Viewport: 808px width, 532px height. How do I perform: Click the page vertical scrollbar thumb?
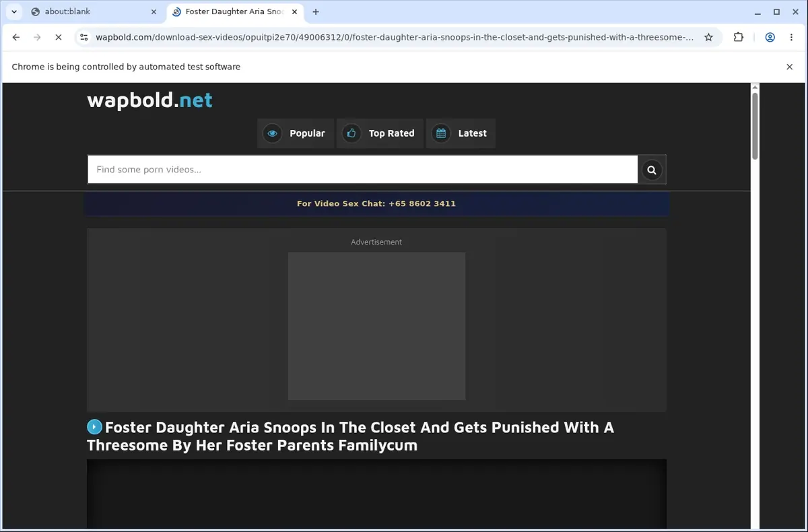755,126
